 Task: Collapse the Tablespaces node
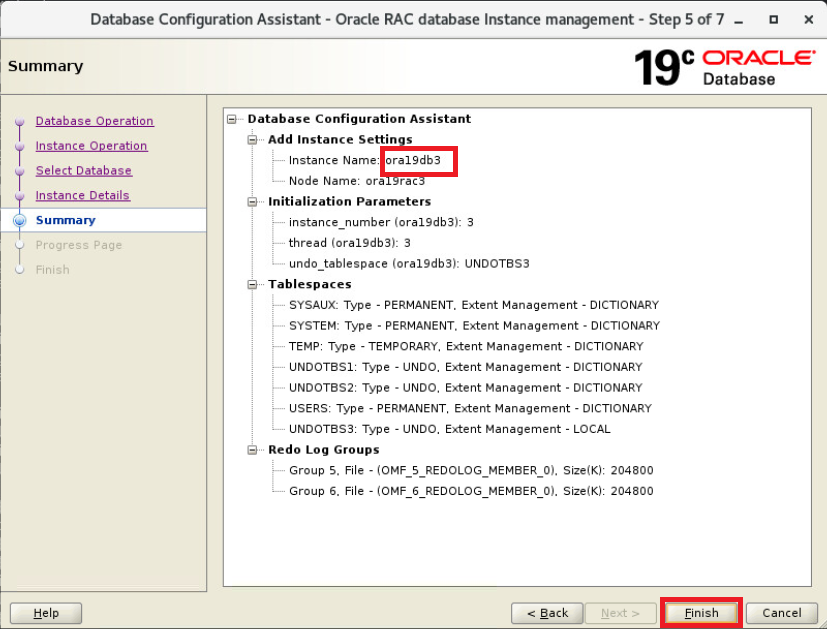coord(252,285)
